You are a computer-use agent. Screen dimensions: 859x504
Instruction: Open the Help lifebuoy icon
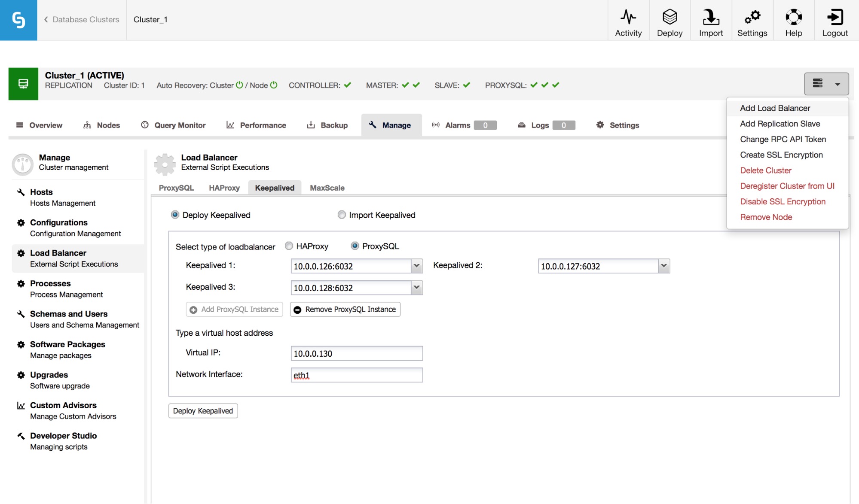793,17
